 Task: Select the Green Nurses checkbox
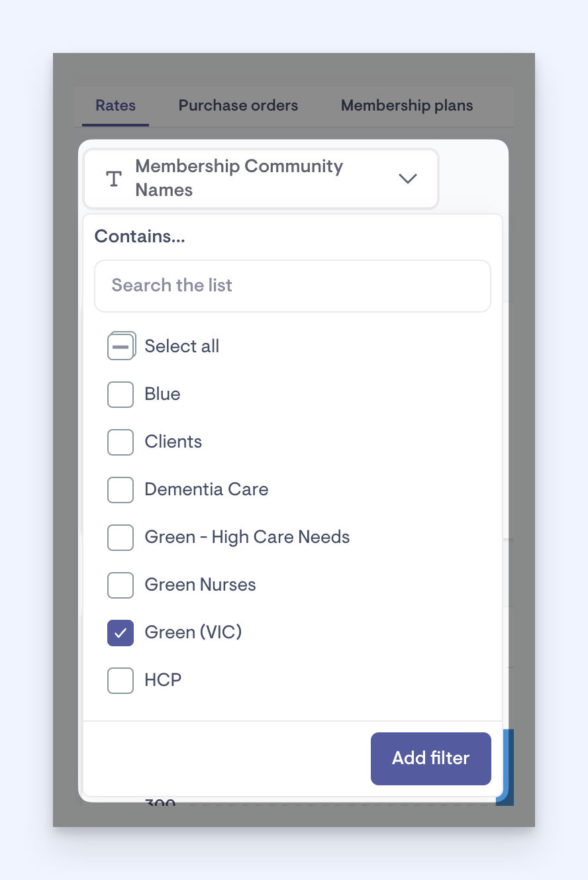tap(121, 585)
